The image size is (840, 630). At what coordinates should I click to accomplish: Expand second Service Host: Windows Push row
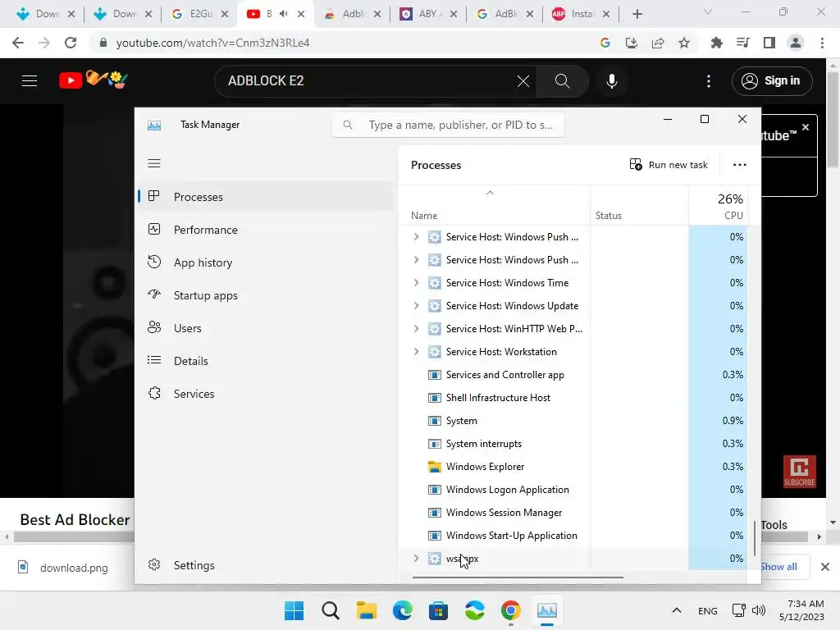pos(416,260)
